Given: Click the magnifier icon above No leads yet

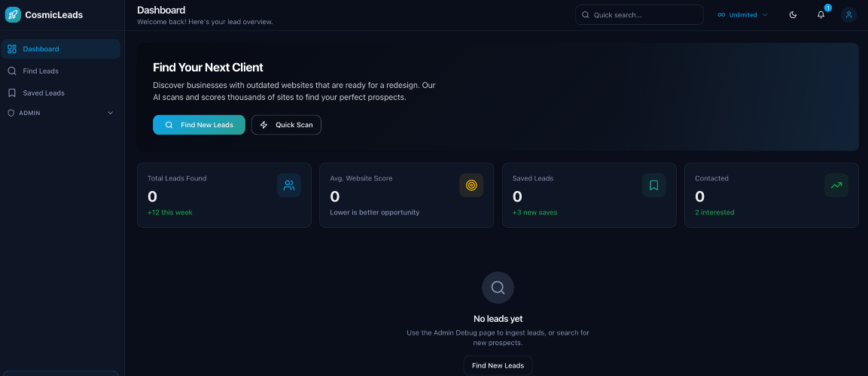Looking at the screenshot, I should point(498,287).
